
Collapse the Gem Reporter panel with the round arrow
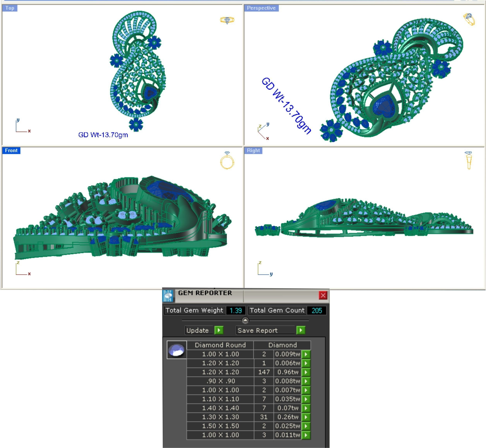click(x=245, y=321)
